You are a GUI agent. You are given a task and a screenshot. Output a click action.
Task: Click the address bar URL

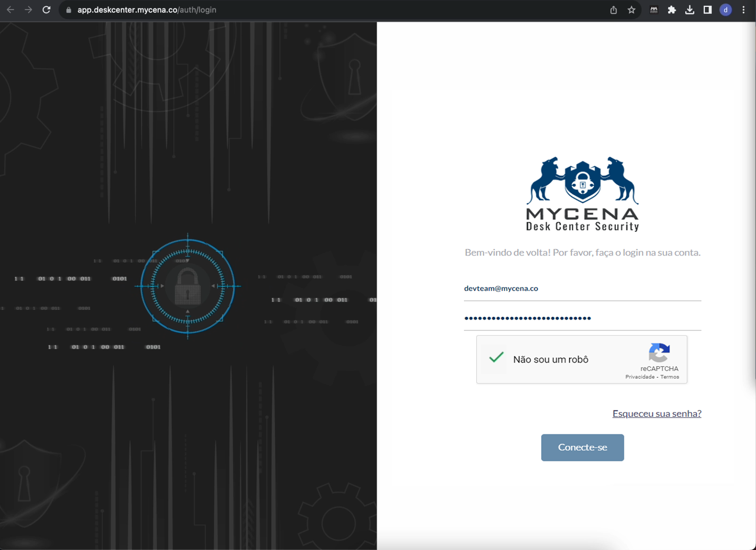[x=147, y=10]
